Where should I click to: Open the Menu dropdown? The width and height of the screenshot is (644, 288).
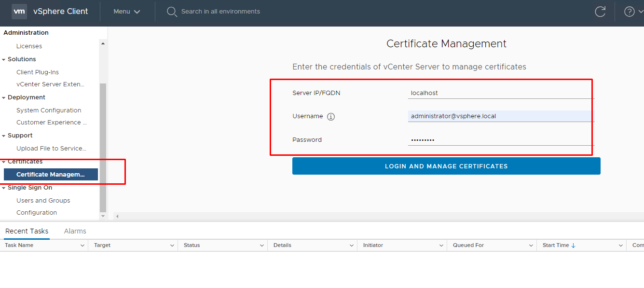[127, 12]
